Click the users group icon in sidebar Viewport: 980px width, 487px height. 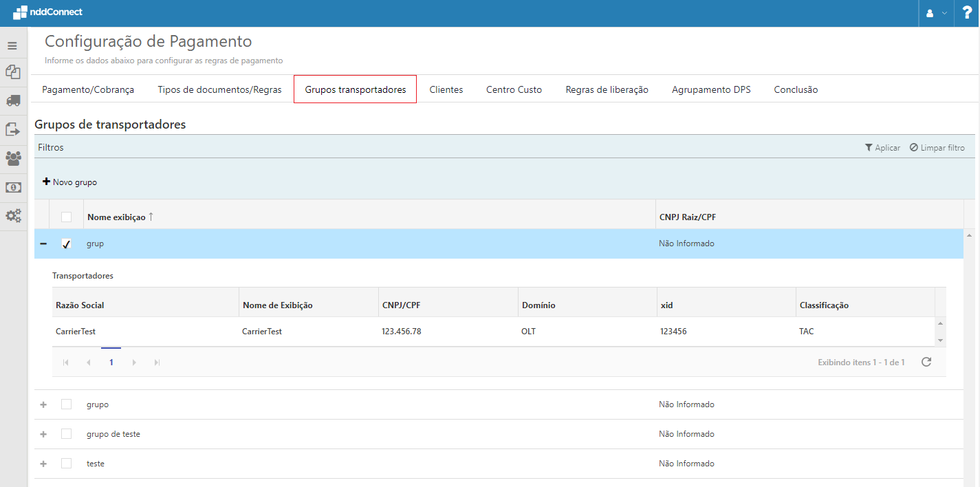tap(12, 158)
